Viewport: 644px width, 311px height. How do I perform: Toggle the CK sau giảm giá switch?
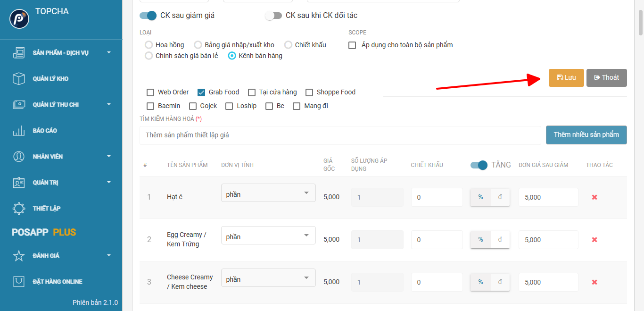point(148,16)
